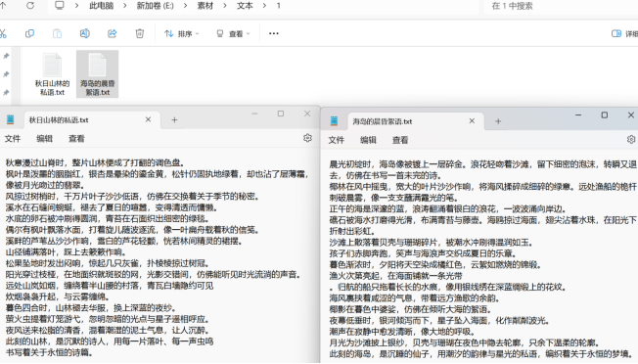Open the 排序 sort dropdown
Screen dimensions: 638x364
point(181,33)
